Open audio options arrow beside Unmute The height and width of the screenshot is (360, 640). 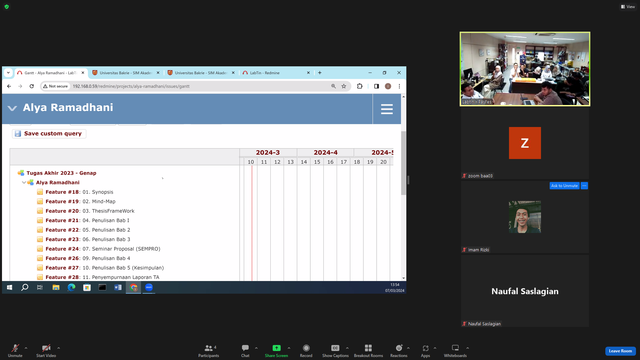[26, 348]
